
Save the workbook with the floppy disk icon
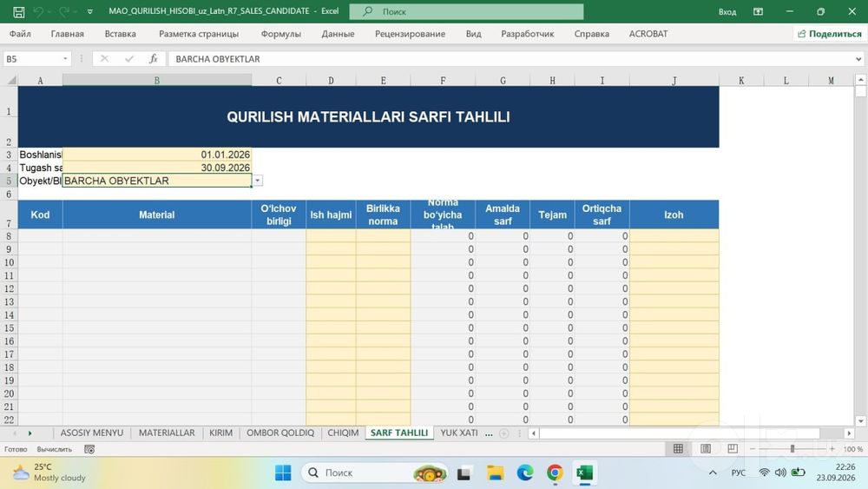(x=19, y=11)
